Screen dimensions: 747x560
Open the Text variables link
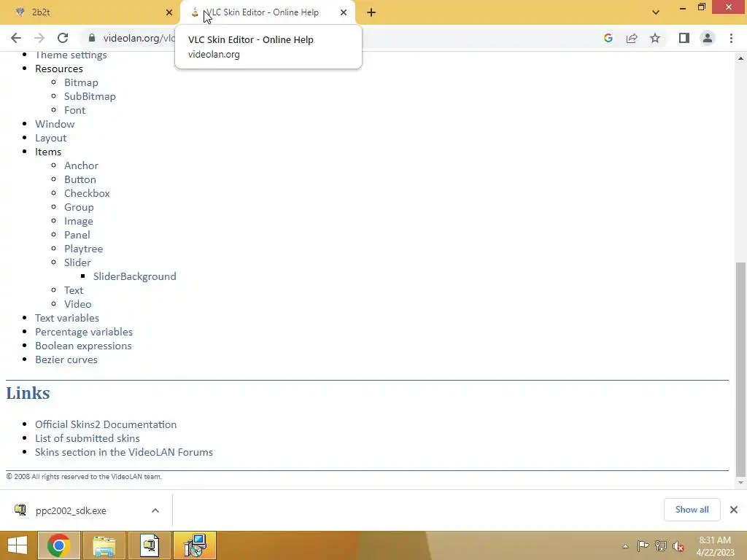click(x=67, y=318)
